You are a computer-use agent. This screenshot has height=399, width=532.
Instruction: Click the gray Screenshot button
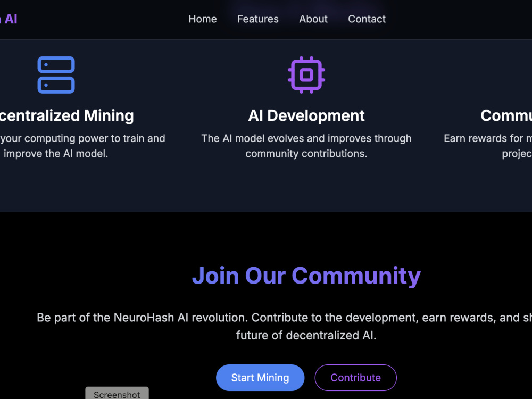[x=117, y=393]
